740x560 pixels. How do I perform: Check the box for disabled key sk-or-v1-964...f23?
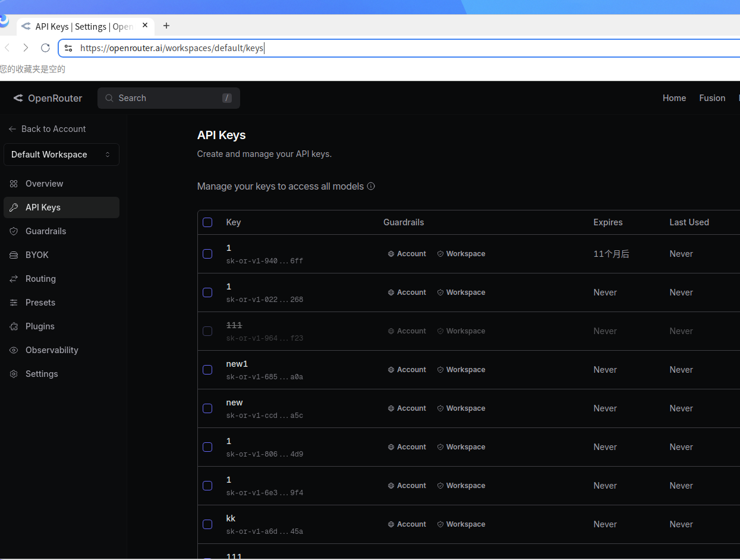click(207, 331)
